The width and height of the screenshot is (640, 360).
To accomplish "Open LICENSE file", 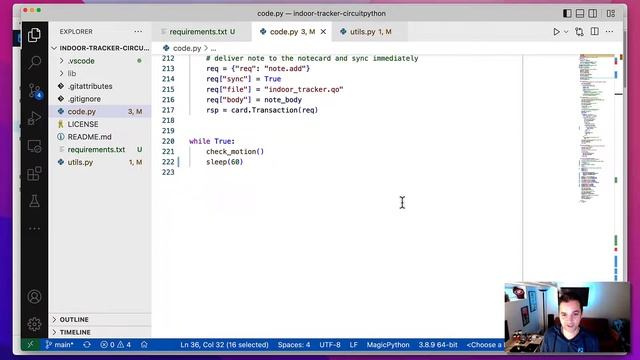I will [100, 124].
